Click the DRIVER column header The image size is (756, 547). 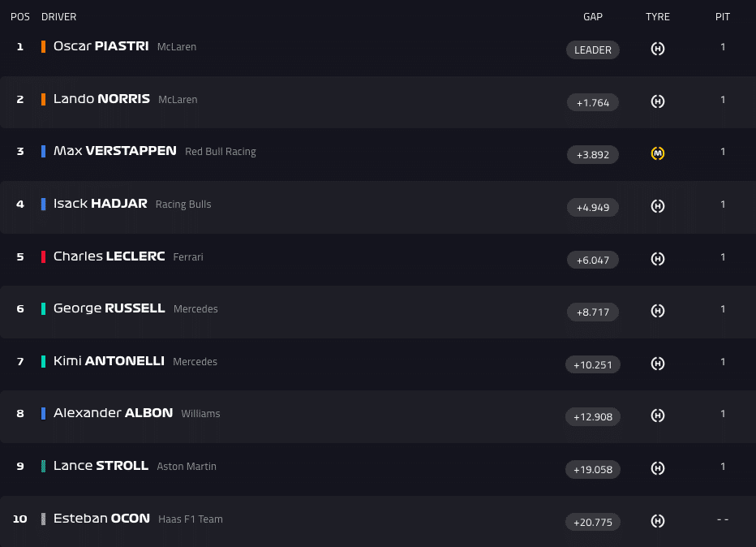(59, 17)
